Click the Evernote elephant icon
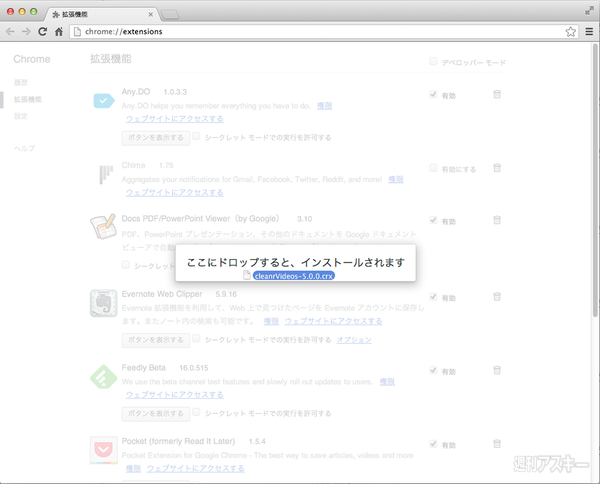This screenshot has height=484, width=600. pos(103,303)
